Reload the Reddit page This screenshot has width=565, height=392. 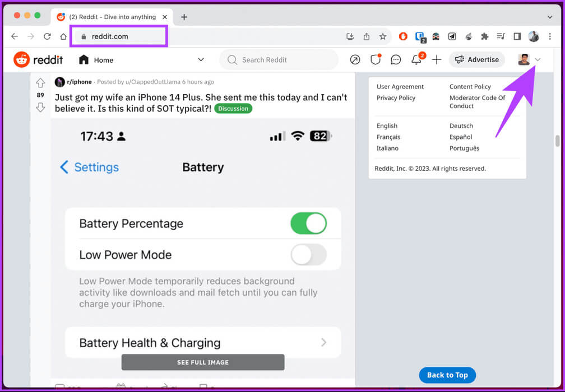point(47,36)
